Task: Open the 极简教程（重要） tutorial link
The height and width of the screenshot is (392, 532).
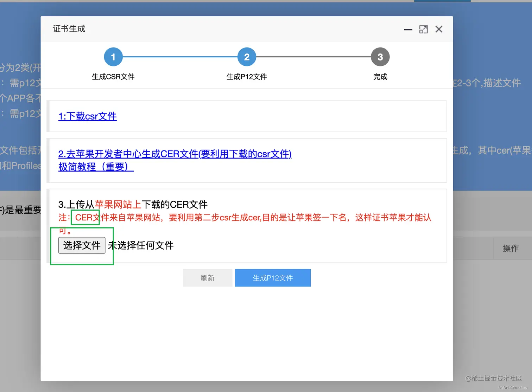Action: click(x=96, y=167)
